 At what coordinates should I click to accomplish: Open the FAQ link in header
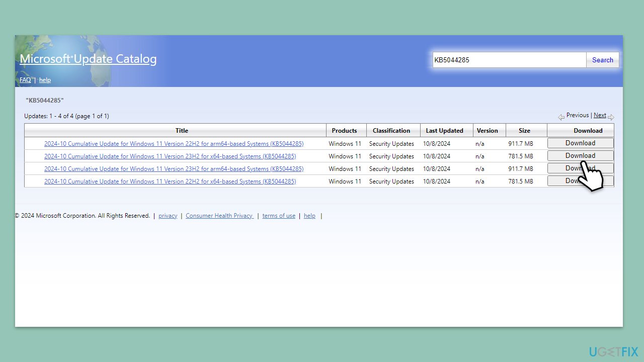tap(25, 80)
